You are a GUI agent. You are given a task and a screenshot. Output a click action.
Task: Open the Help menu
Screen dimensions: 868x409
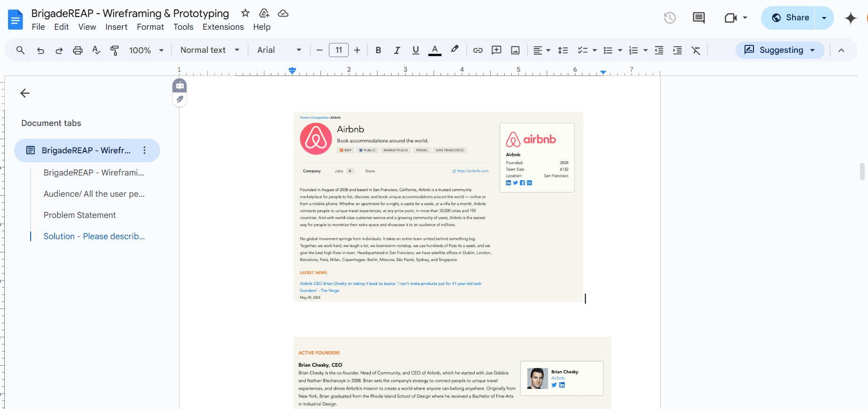[262, 27]
